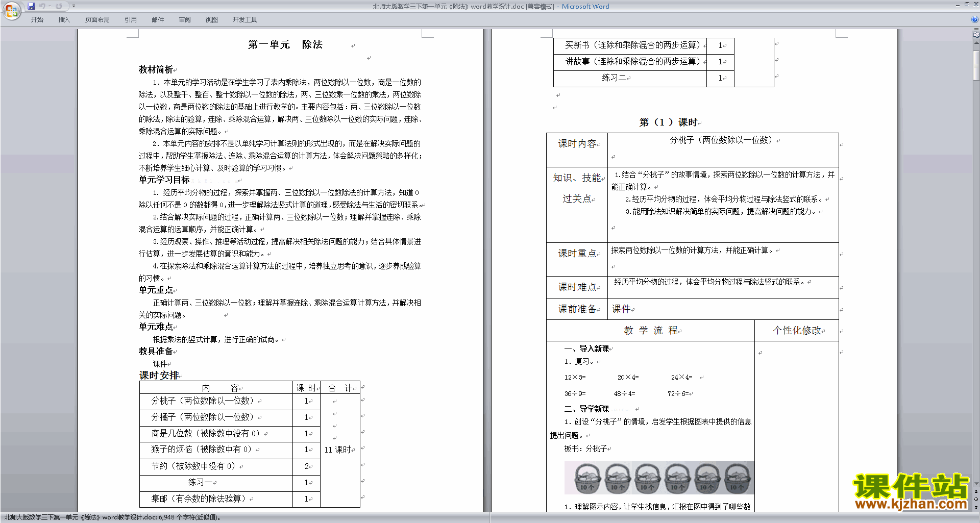Click table cell 猴子的烦恼（被除数中有0）

(x=216, y=450)
